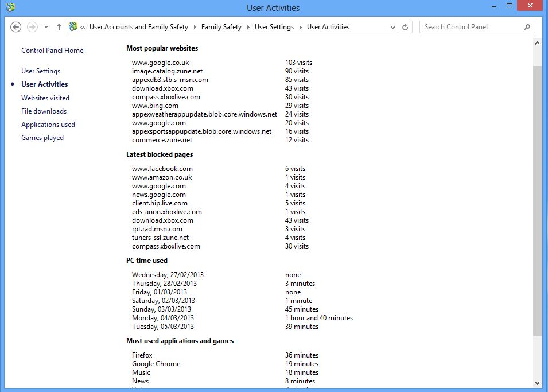Open the address bar history dropdown

(392, 27)
